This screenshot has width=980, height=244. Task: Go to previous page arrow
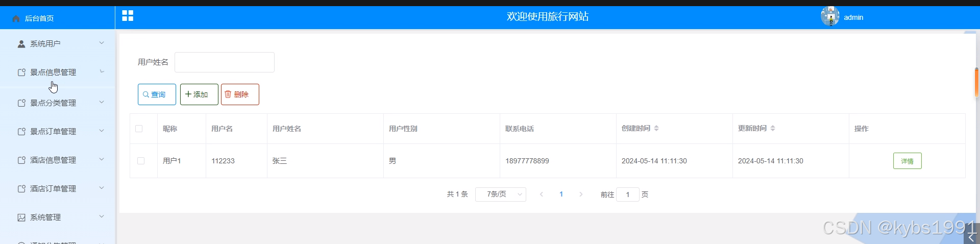coord(542,194)
